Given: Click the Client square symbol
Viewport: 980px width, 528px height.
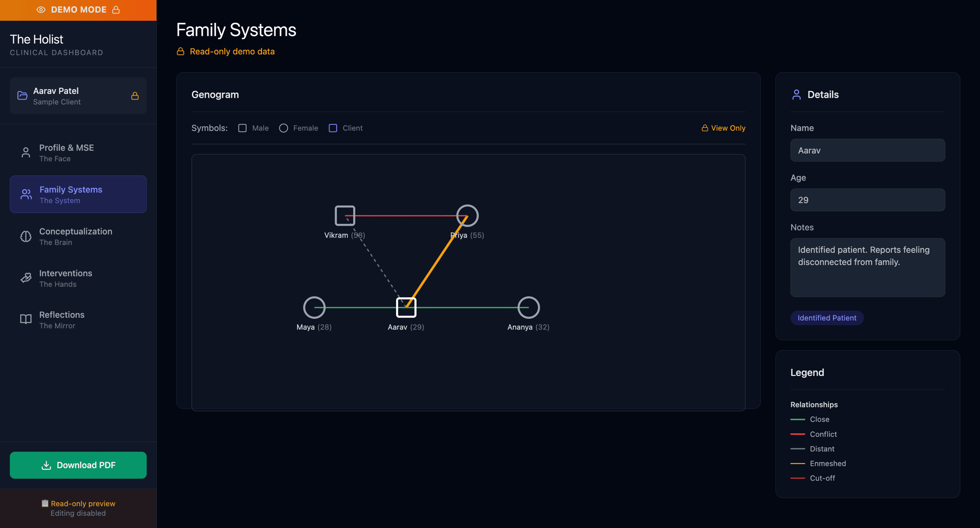Looking at the screenshot, I should [x=333, y=128].
